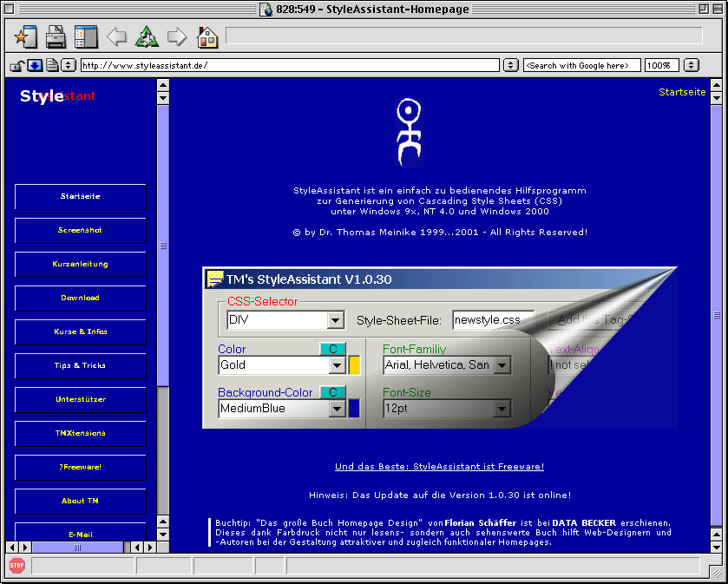The image size is (728, 584).
Task: Click the gold color swatch in the screenshot
Action: 354,365
